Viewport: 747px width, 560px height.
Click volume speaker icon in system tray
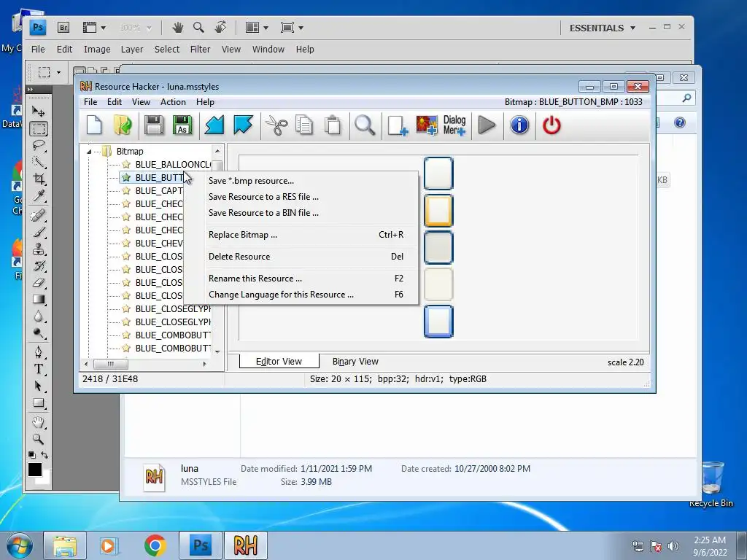[x=673, y=546]
